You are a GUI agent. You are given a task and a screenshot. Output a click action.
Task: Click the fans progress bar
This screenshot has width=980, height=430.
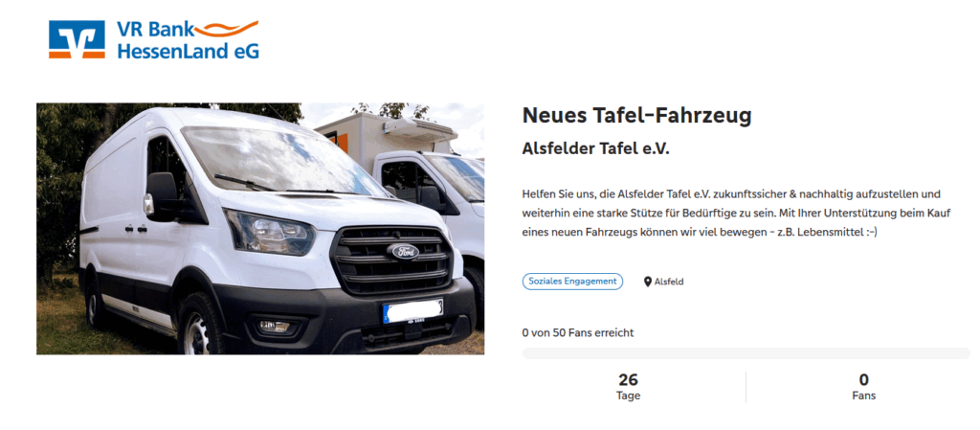tap(746, 353)
